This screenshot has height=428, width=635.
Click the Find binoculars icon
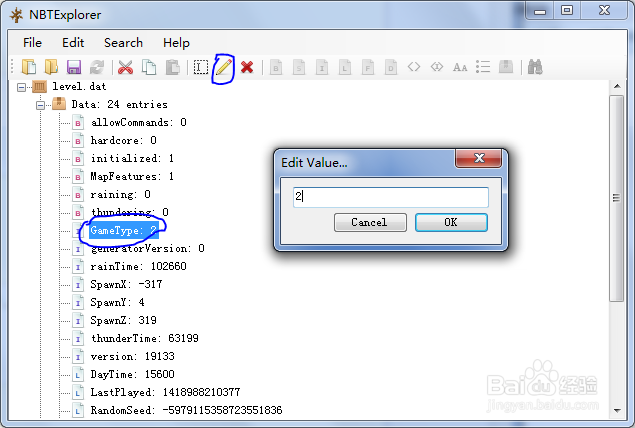click(535, 67)
